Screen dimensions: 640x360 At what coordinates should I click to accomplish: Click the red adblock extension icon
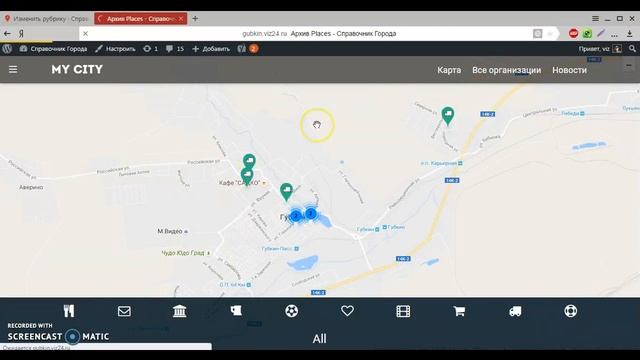(573, 33)
